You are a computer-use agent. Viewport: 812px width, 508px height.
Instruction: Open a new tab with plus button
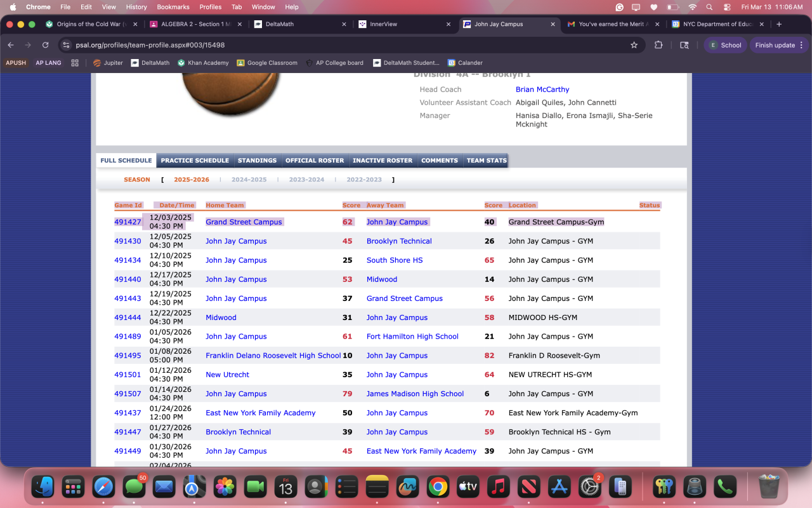point(779,24)
